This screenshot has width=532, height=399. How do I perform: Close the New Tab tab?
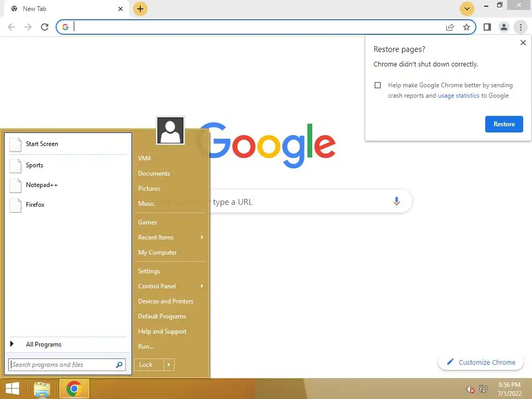click(121, 9)
